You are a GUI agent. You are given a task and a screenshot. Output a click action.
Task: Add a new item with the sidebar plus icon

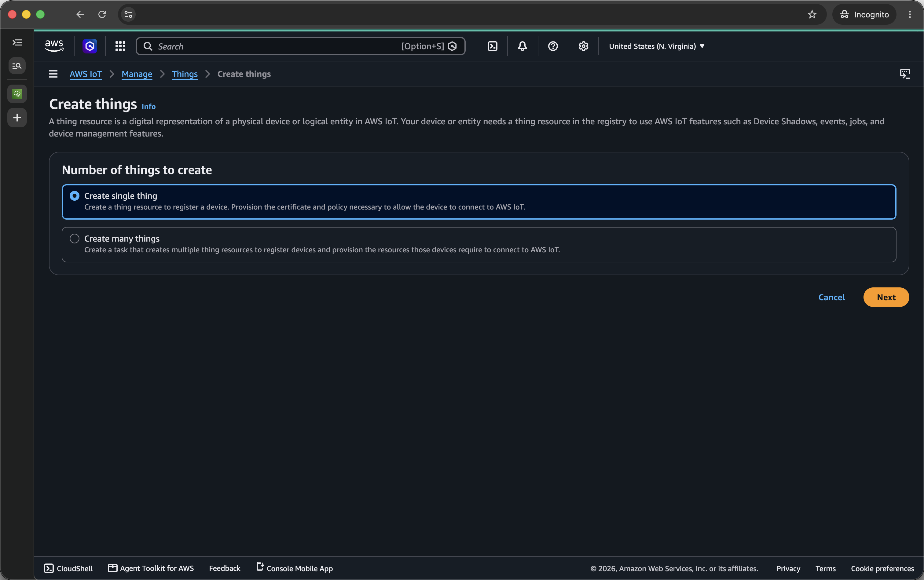17,117
